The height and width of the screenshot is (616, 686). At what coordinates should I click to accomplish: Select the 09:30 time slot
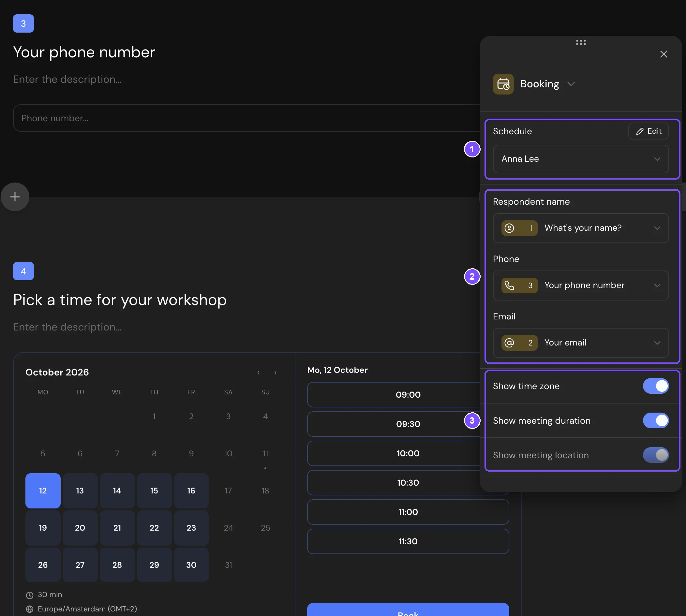click(408, 424)
